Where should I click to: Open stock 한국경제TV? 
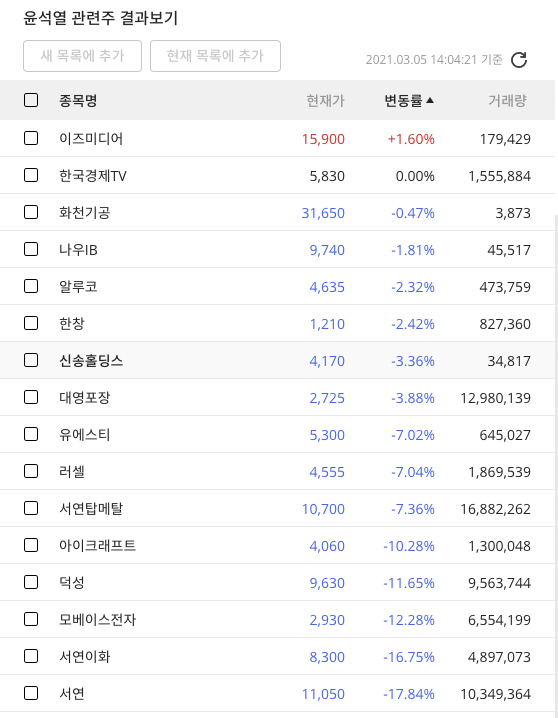pos(92,175)
